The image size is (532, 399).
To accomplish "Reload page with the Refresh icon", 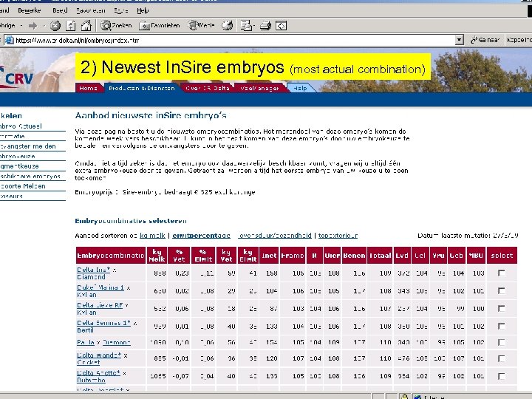I will point(71,26).
